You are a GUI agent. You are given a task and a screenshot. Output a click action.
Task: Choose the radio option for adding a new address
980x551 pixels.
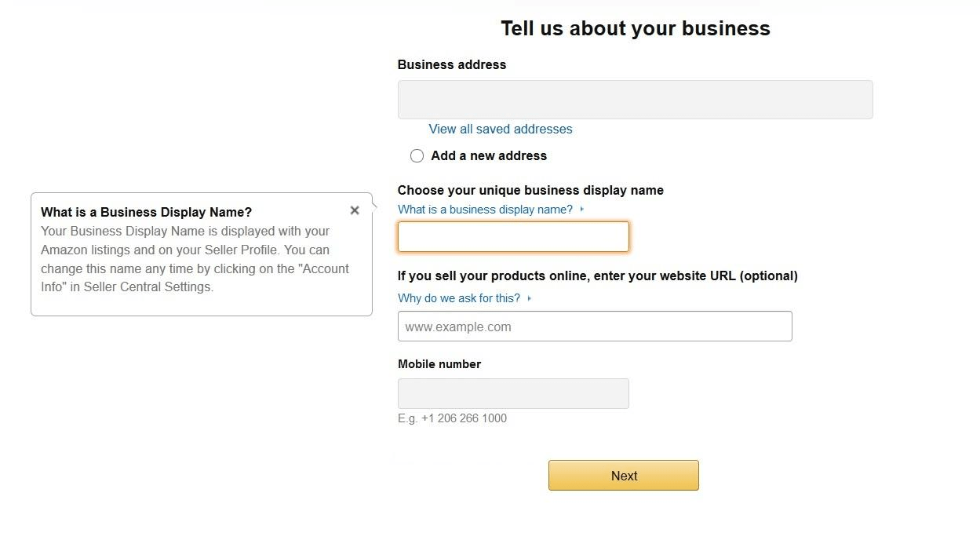click(417, 155)
